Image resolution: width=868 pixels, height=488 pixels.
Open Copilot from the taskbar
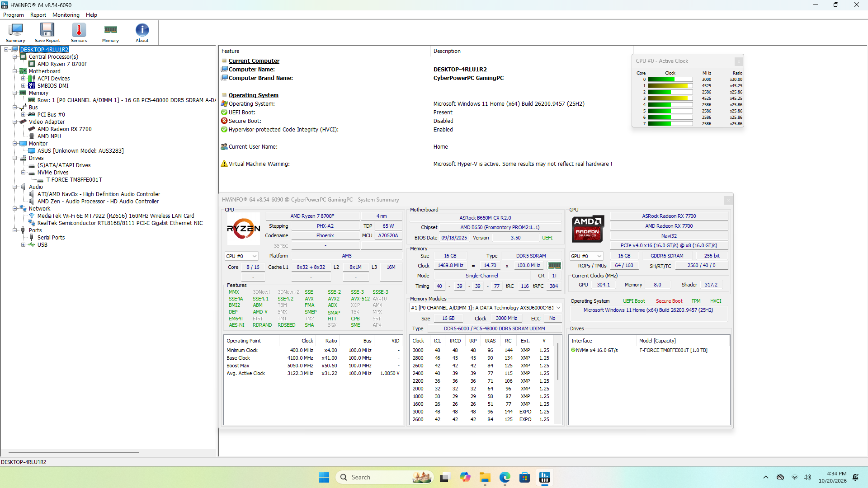tap(465, 477)
